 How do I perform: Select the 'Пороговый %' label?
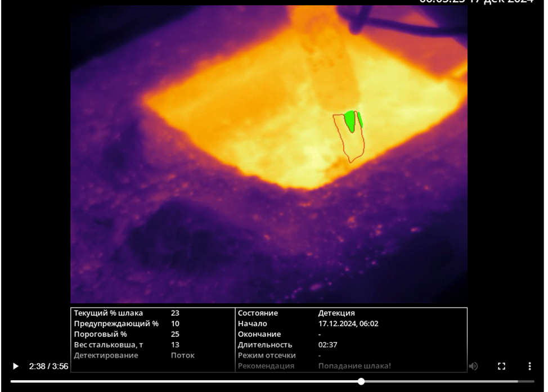pyautogui.click(x=100, y=334)
